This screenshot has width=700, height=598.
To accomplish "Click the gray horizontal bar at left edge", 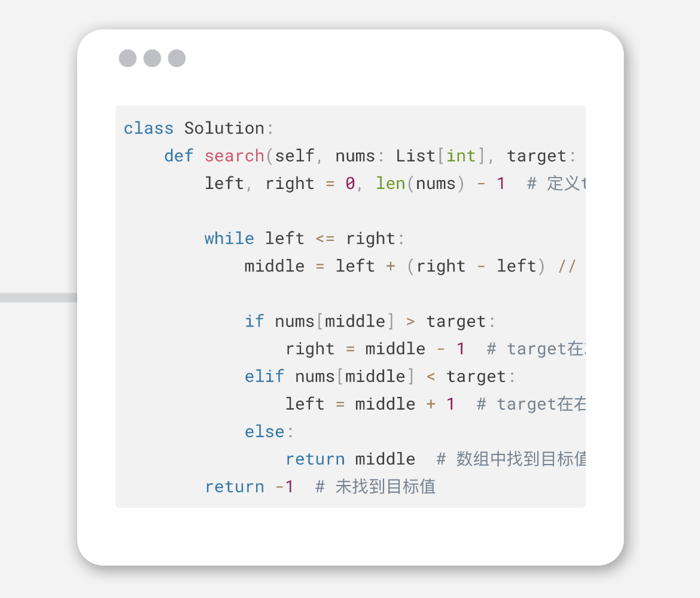I will 38,298.
